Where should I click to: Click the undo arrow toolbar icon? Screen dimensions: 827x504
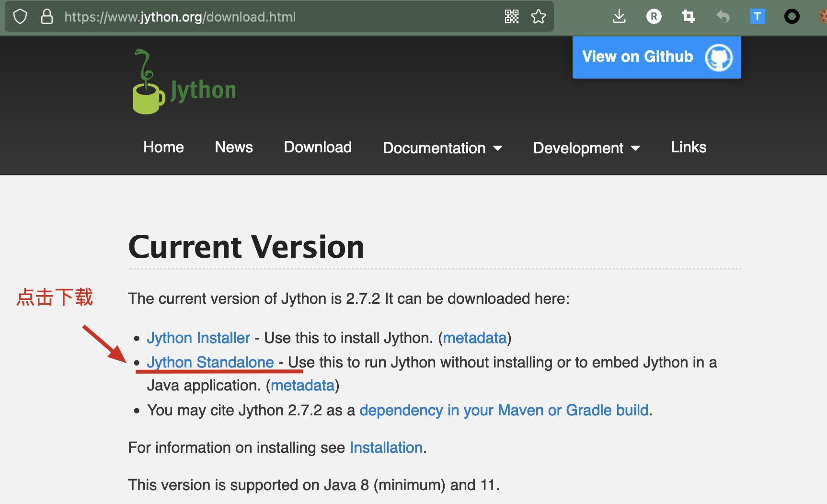723,16
